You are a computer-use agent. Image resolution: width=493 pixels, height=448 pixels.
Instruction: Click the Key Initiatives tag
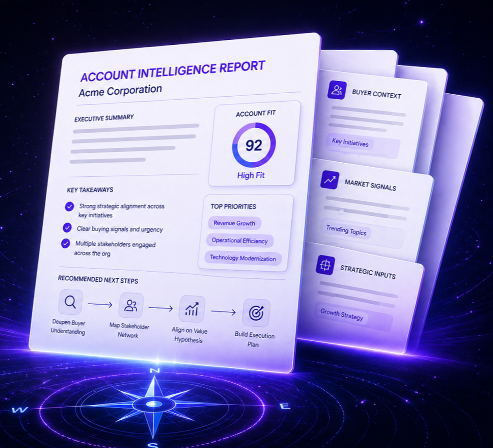pos(350,142)
